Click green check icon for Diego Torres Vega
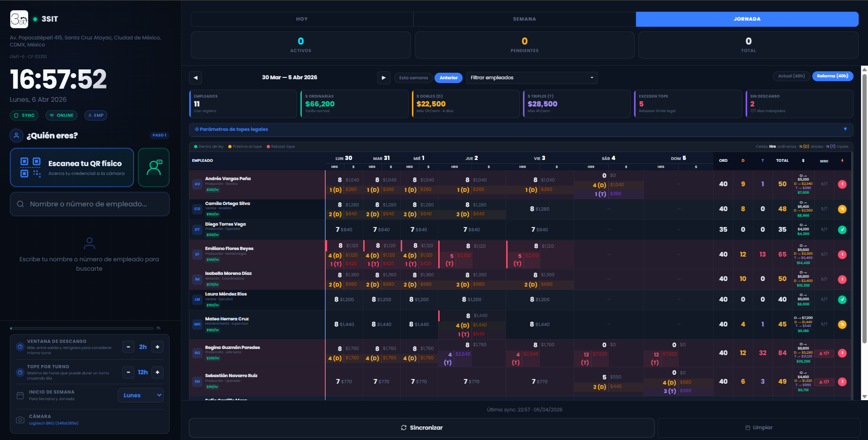Viewport: 868px width, 440px height. point(842,230)
